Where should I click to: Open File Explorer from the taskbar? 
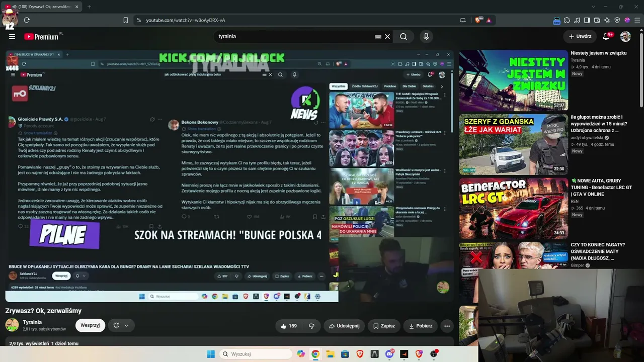tap(330, 354)
